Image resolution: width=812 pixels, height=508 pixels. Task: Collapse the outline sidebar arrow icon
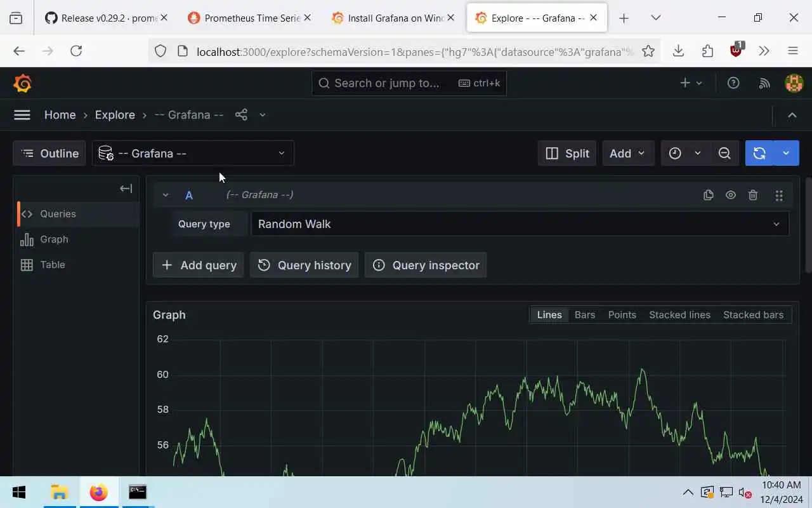tap(126, 188)
